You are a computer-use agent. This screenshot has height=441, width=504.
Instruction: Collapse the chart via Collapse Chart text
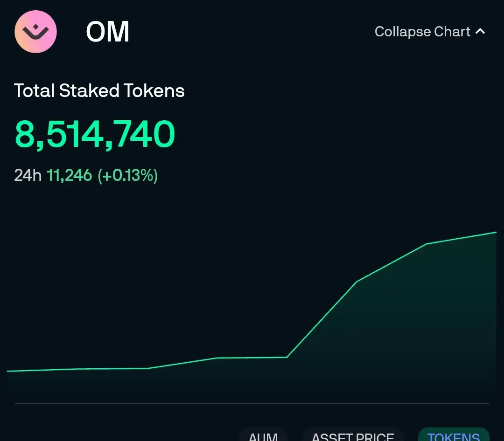click(x=422, y=32)
